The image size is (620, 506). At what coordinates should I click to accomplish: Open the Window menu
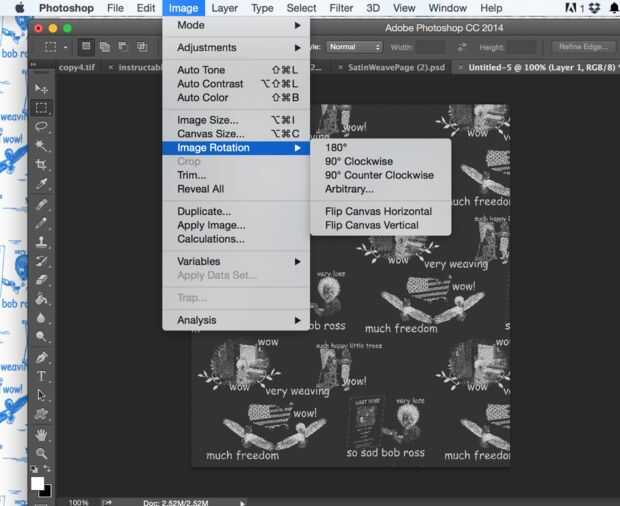448,8
